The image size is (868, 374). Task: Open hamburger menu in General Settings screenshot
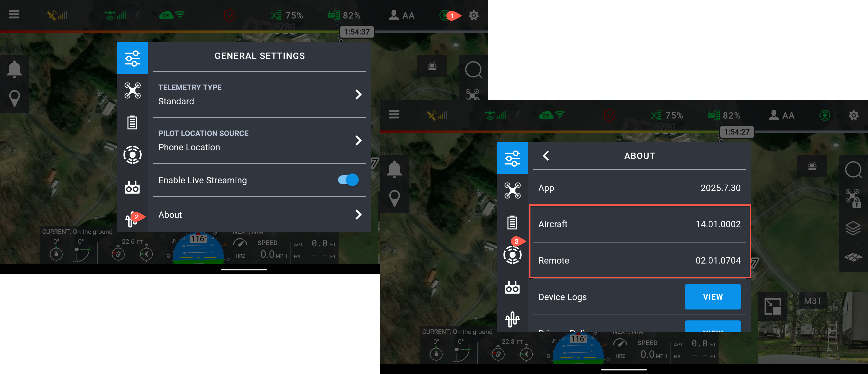tap(14, 15)
